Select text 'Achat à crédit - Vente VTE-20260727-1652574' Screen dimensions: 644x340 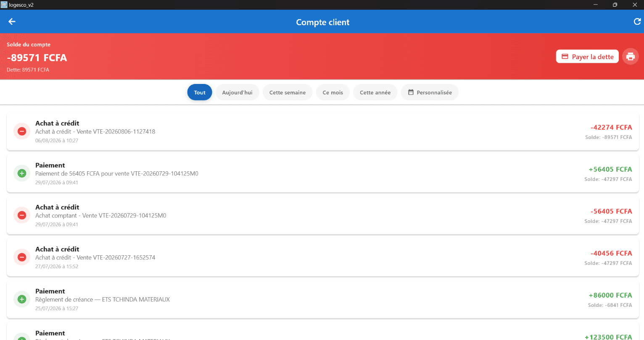(x=95, y=258)
